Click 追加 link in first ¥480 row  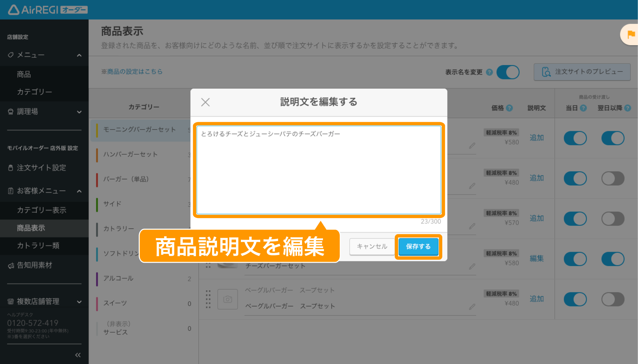(537, 178)
